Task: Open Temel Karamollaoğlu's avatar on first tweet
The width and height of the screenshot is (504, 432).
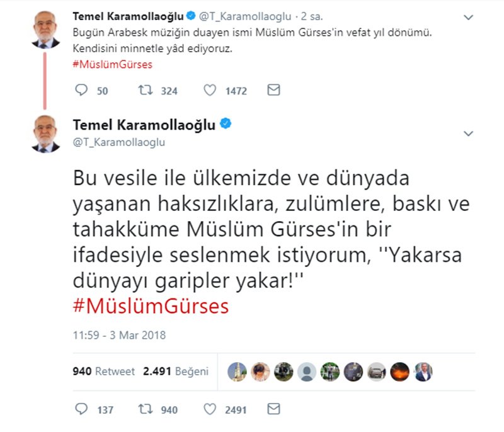Action: (45, 30)
